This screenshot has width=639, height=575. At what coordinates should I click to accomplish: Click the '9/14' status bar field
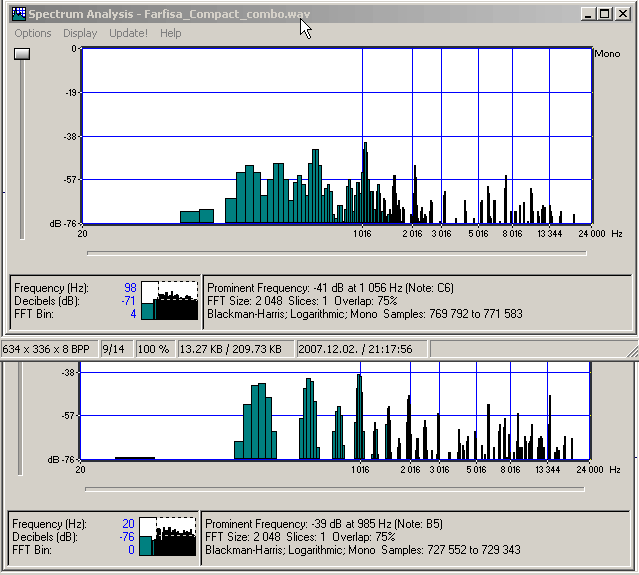coord(117,349)
